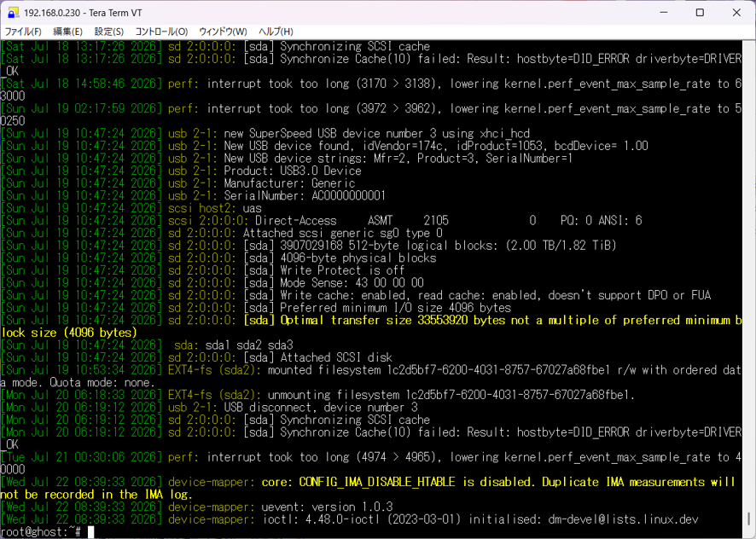Click the vertical scrollbar thumb
This screenshot has width=756, height=539.
pos(749,519)
